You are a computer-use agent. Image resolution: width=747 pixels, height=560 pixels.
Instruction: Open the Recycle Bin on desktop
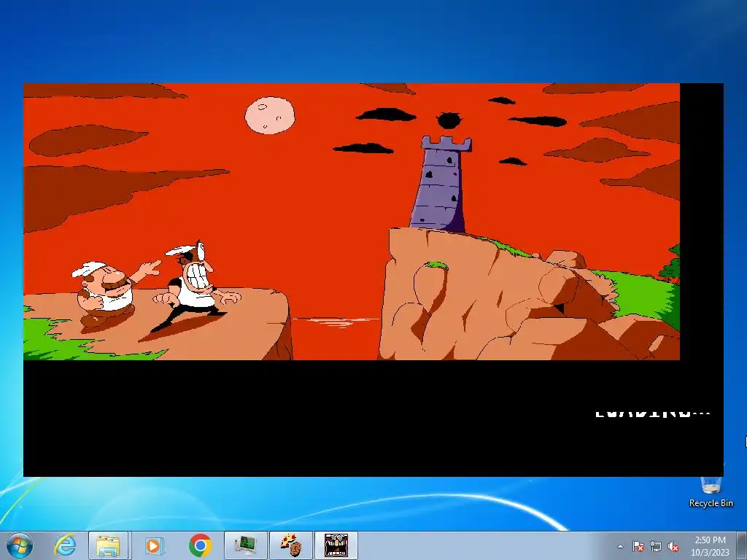(x=711, y=492)
